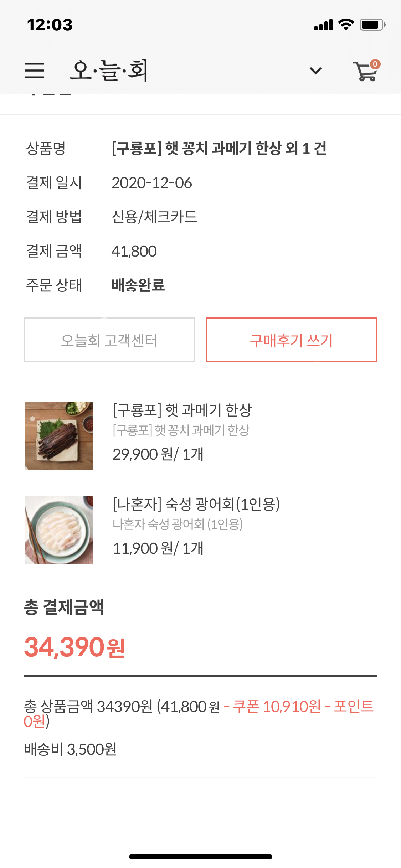Screen dimensions: 401x868
Task: Tap the 배송완료 order status
Action: coord(138,285)
